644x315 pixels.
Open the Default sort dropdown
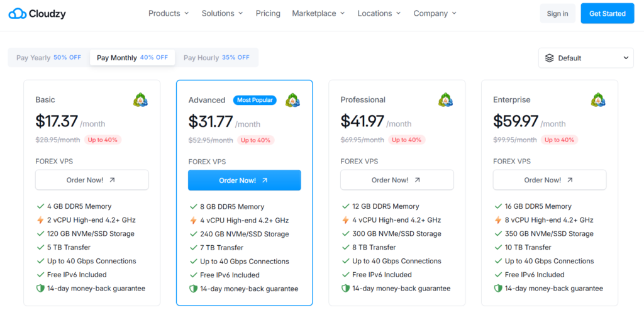[586, 58]
